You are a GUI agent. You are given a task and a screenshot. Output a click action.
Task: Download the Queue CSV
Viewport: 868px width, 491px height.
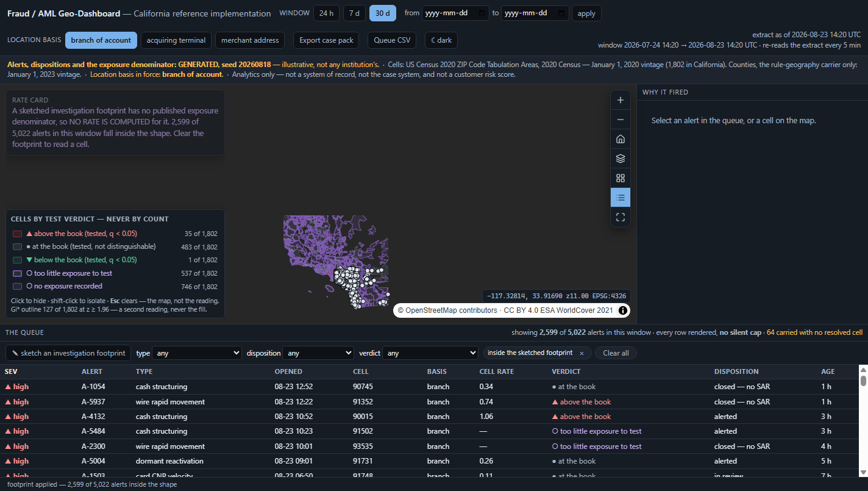(x=393, y=40)
